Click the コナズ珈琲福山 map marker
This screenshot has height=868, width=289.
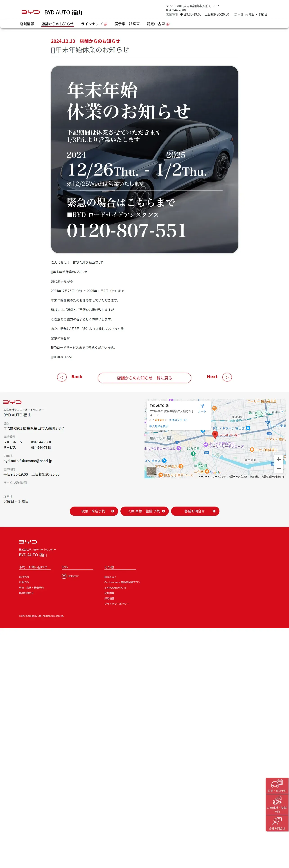point(252,450)
